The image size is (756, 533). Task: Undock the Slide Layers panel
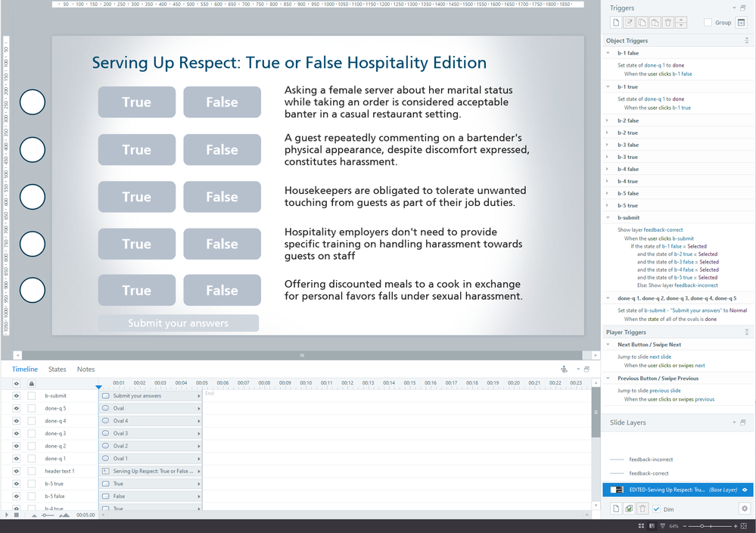tap(743, 422)
